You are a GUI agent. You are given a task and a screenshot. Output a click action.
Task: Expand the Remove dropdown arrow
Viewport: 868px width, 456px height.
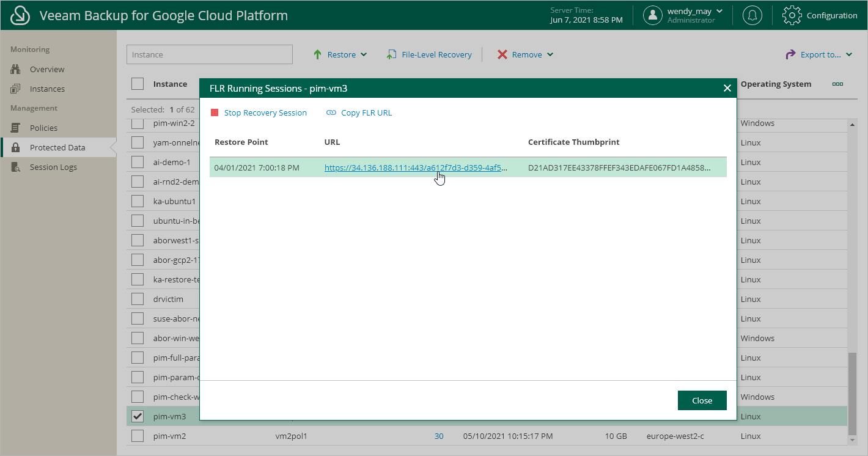tap(550, 54)
